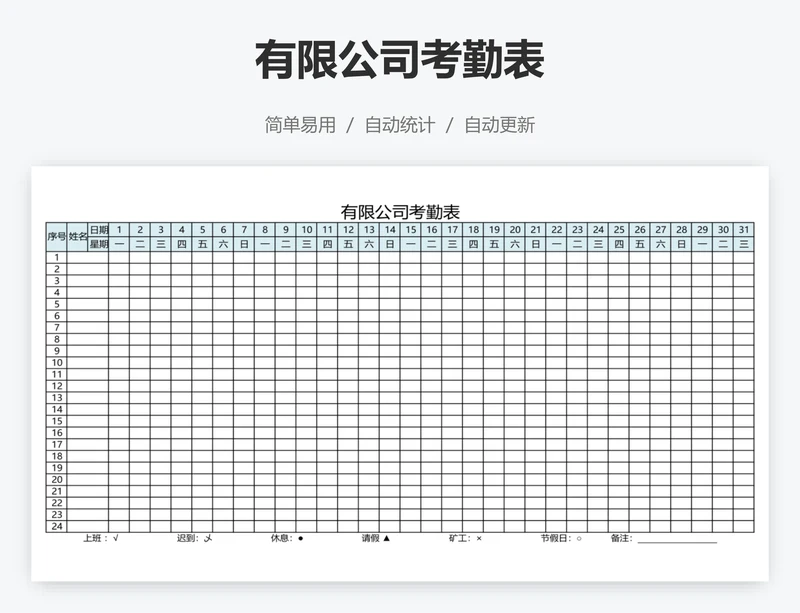Click the 备注 underline input line
Image resolution: width=800 pixels, height=613 pixels.
(677, 541)
